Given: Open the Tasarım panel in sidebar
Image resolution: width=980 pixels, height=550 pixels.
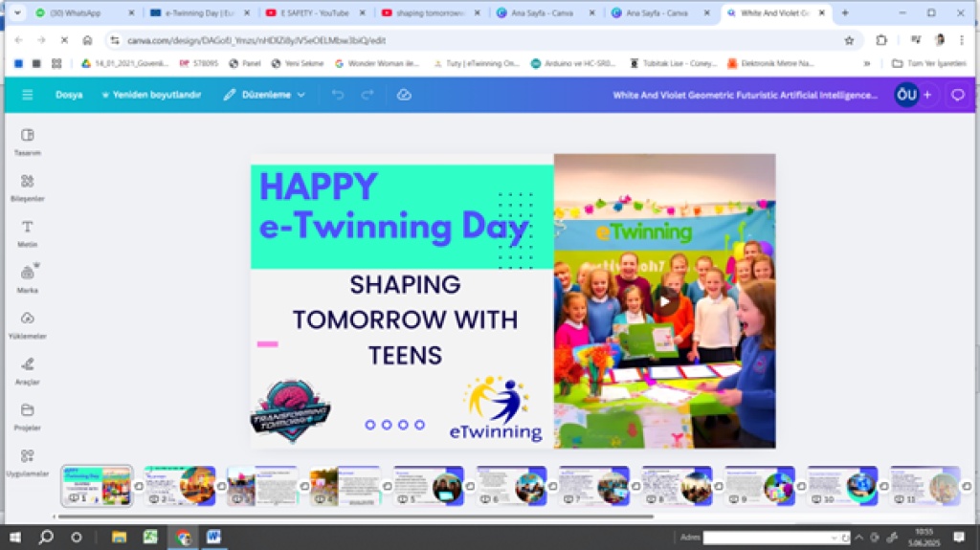Looking at the screenshot, I should point(27,140).
